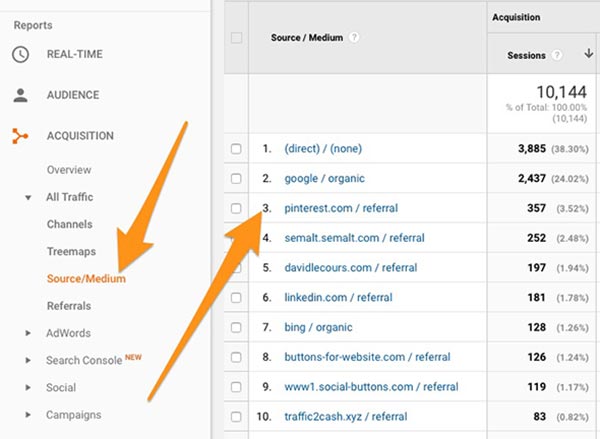Screen dimensions: 600x439
Task: Click help icon beside Sessions header
Action: [x=557, y=55]
